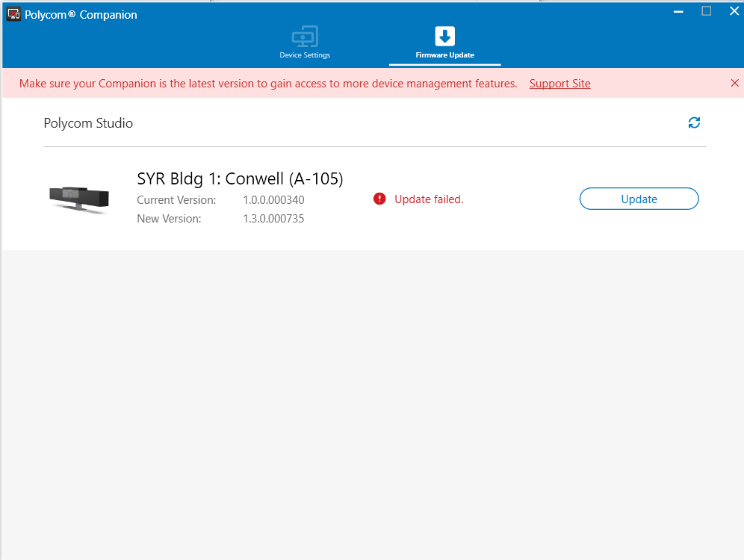Screen dimensions: 744x560
Task: Click the Update failed status text
Action: coord(431,199)
